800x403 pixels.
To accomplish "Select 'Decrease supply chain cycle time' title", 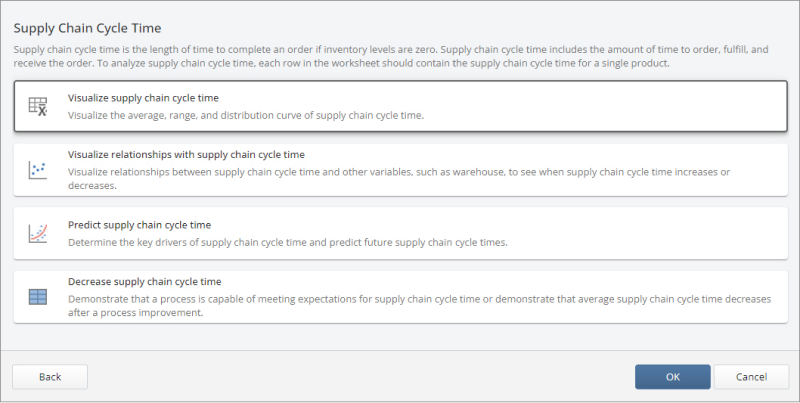I will coord(144,282).
